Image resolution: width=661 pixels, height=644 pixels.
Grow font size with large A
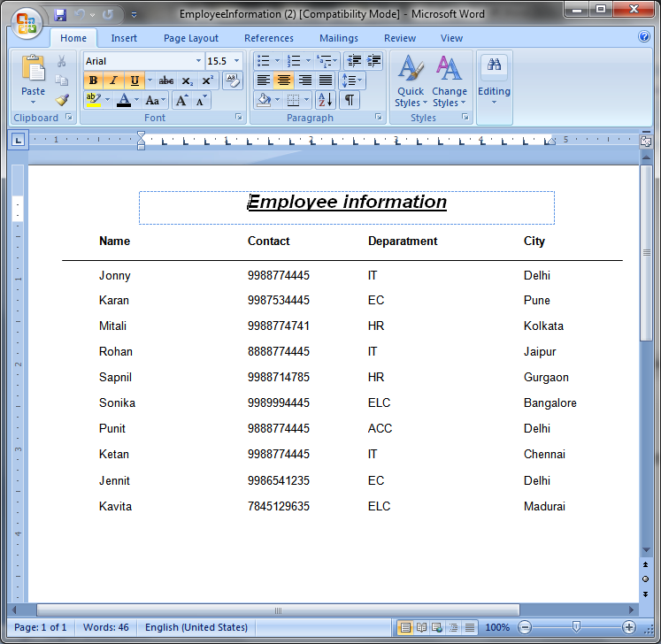pos(181,101)
